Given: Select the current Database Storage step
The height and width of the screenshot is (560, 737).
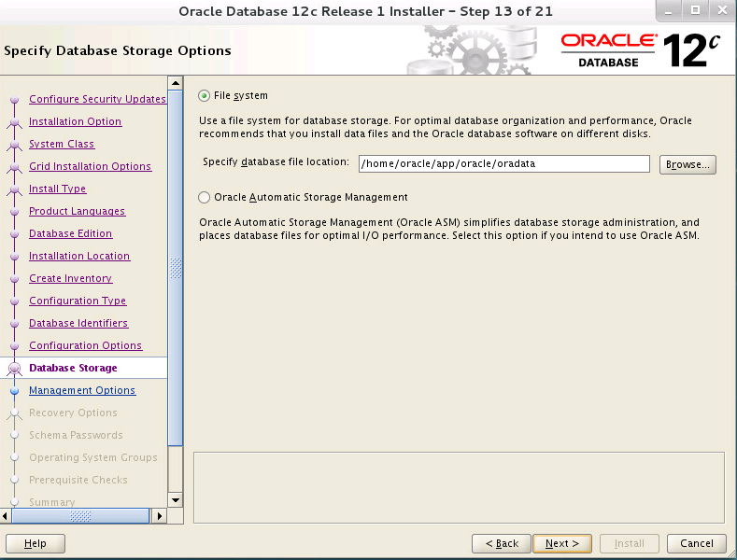Looking at the screenshot, I should pos(73,368).
